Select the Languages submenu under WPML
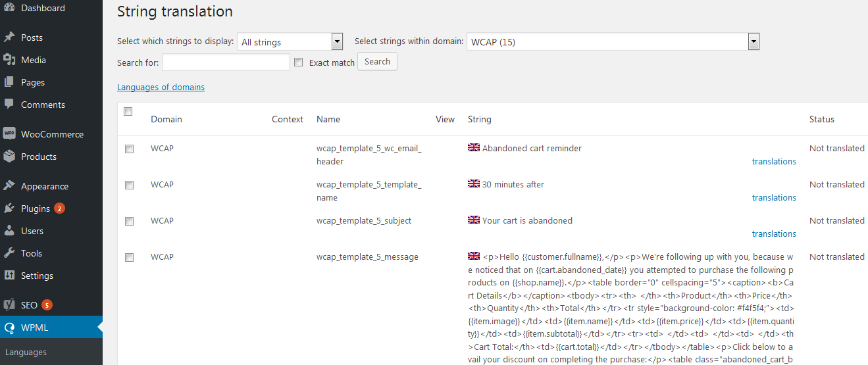The width and height of the screenshot is (868, 365). (26, 353)
